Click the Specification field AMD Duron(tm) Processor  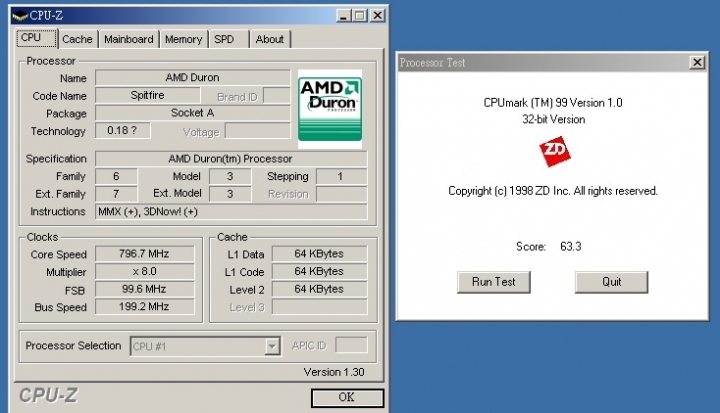point(231,159)
